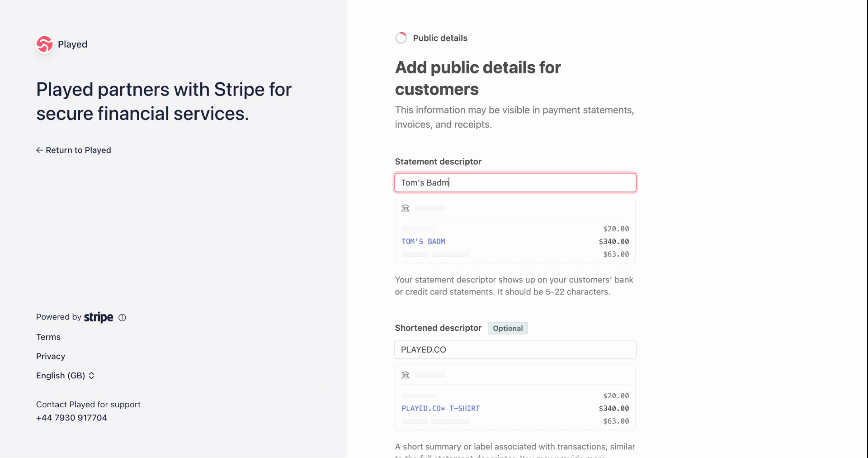Open the Privacy link
The height and width of the screenshot is (458, 868).
point(51,357)
